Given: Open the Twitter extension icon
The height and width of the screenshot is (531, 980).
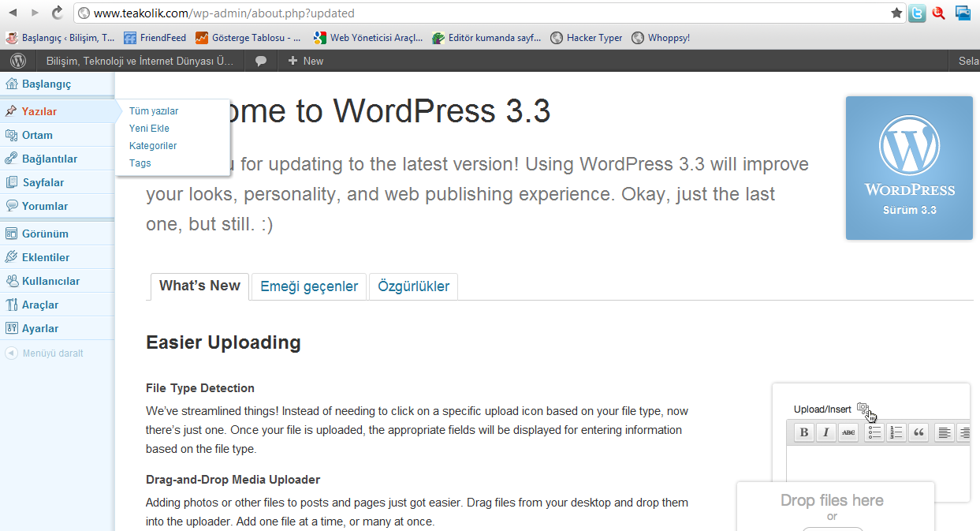Looking at the screenshot, I should (917, 13).
